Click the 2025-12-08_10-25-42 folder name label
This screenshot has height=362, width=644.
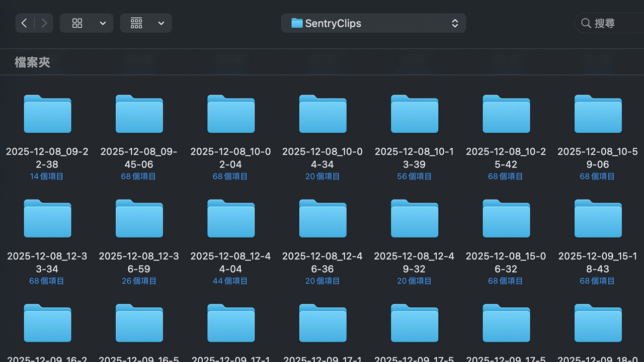coord(506,158)
